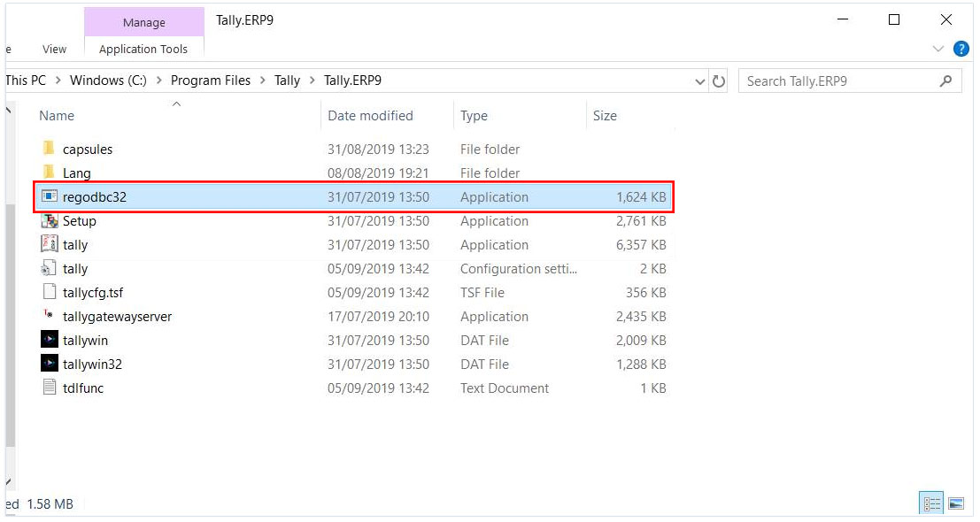Viewport: 980px width, 522px height.
Task: Select the Manage contextual tab
Action: click(143, 22)
